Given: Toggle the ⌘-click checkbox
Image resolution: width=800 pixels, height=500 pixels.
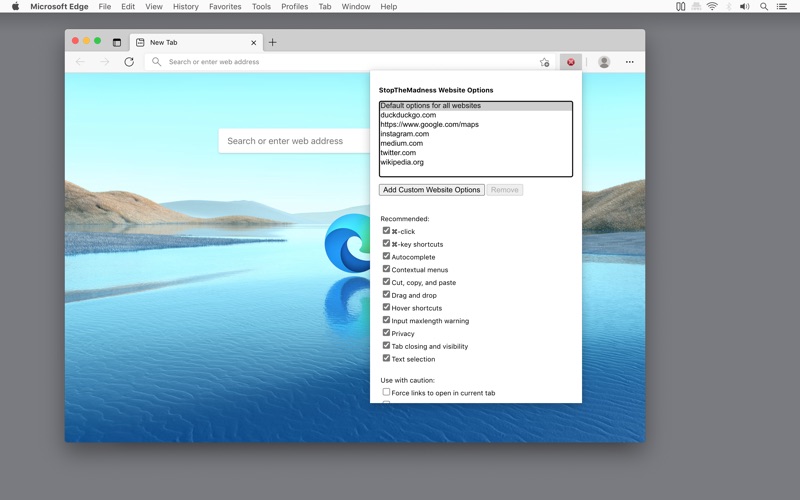Looking at the screenshot, I should pyautogui.click(x=386, y=231).
